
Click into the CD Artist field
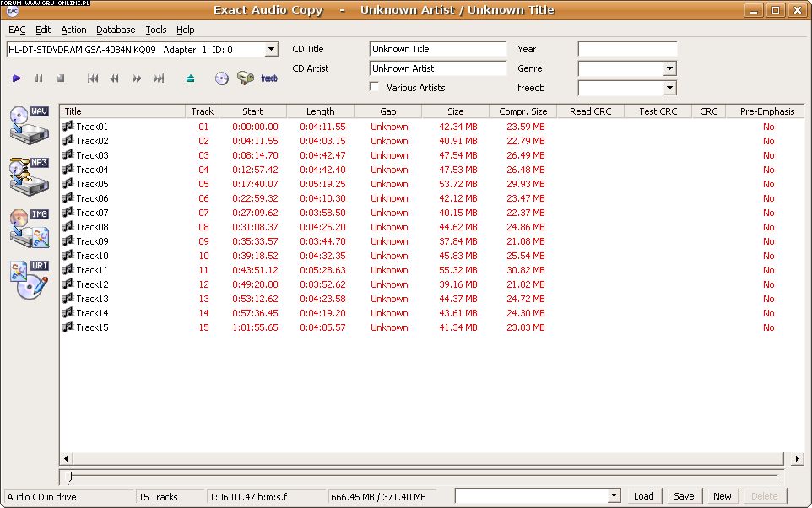click(x=437, y=68)
